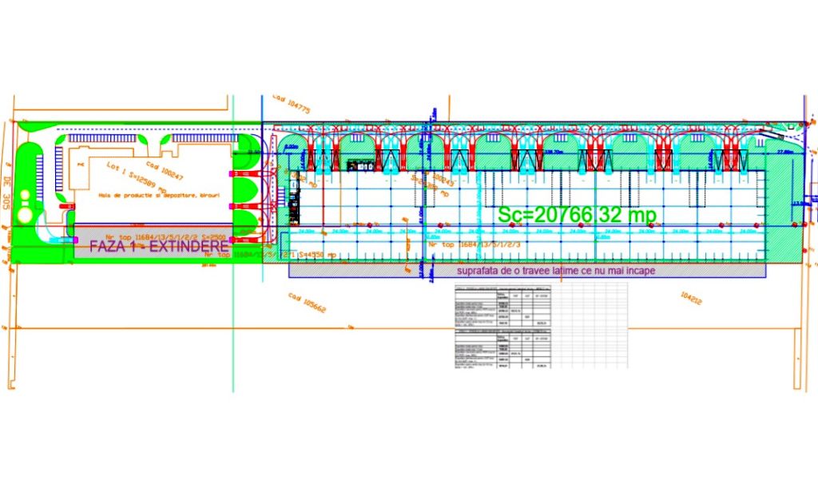Click the Hala de productie si depozitare text
This screenshot has width=818, height=504.
coord(160,195)
